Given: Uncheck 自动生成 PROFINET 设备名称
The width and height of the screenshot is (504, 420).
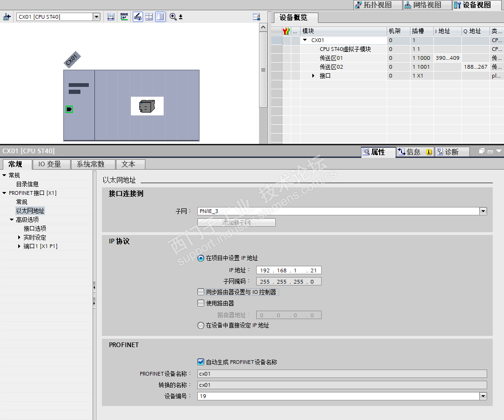Looking at the screenshot, I should (x=201, y=362).
